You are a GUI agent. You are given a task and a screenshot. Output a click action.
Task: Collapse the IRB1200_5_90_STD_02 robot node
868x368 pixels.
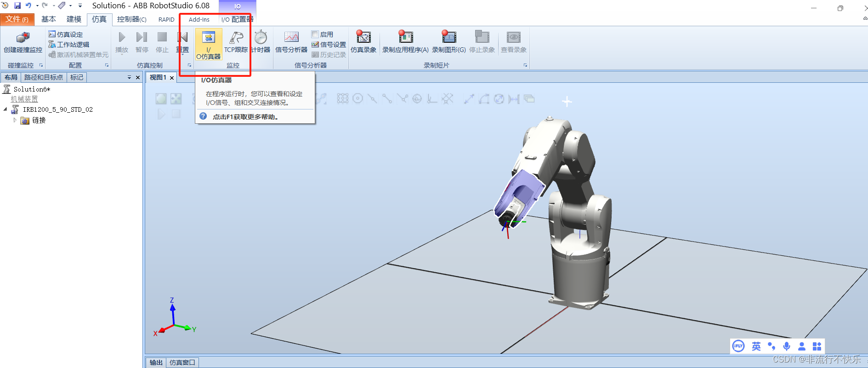coord(5,109)
